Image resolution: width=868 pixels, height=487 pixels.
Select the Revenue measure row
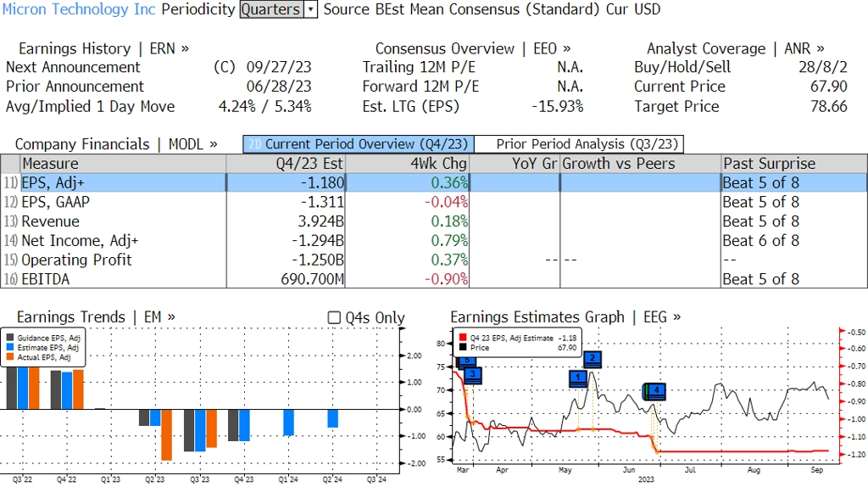point(433,221)
